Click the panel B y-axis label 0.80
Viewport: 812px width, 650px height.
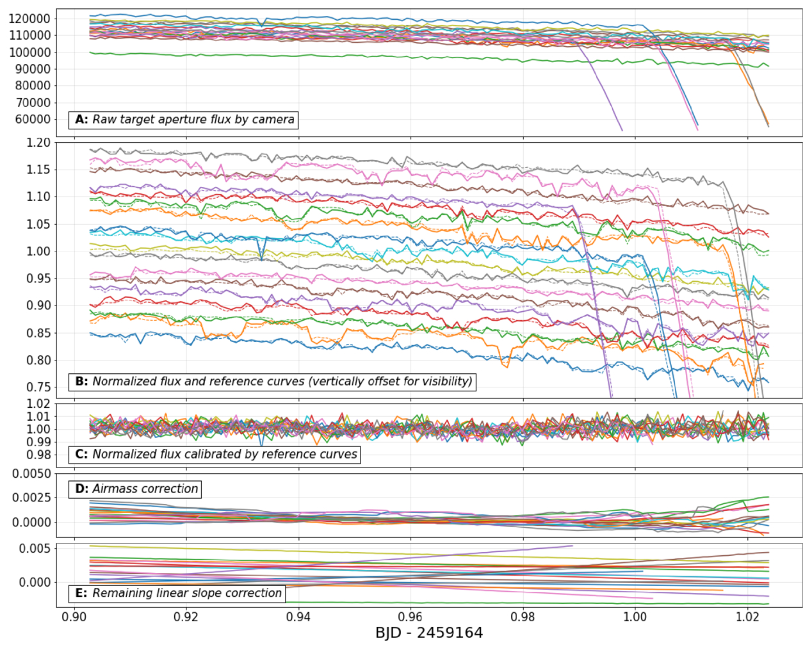(38, 360)
